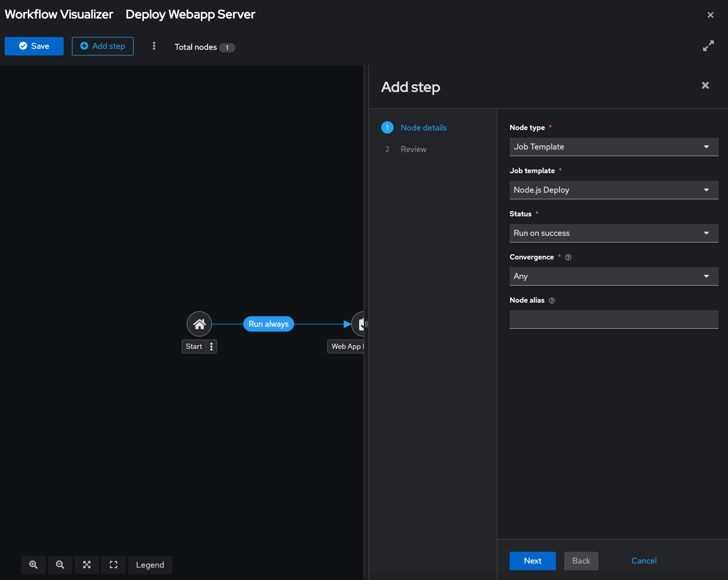Screen dimensions: 728x580
Task: Select the Node details wizard step
Action: pos(423,128)
